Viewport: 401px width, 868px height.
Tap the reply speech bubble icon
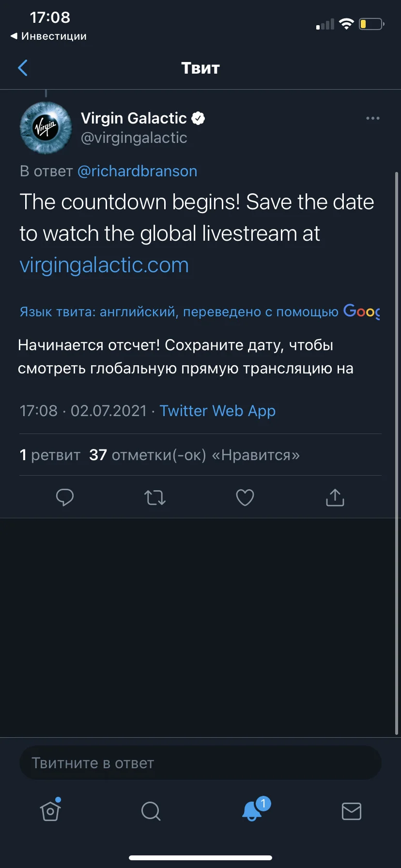tap(65, 497)
